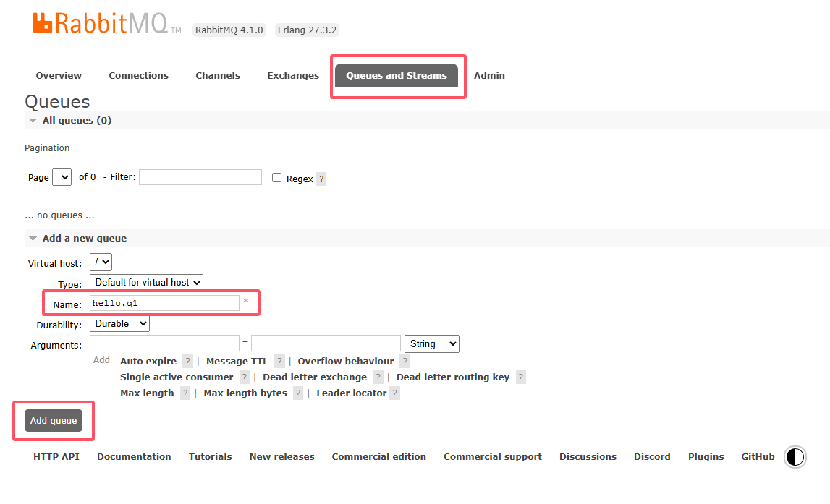The height and width of the screenshot is (504, 830).
Task: Add the Dead letter routing key argument
Action: pos(453,377)
